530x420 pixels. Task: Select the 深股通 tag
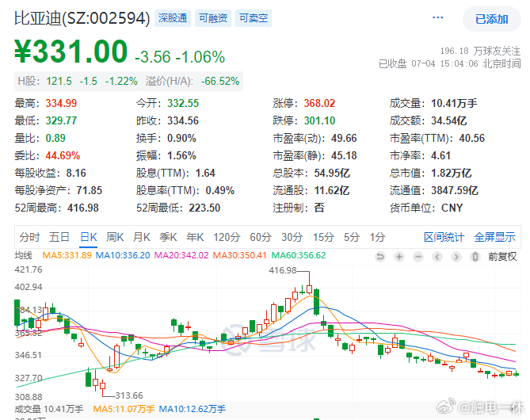(x=173, y=18)
